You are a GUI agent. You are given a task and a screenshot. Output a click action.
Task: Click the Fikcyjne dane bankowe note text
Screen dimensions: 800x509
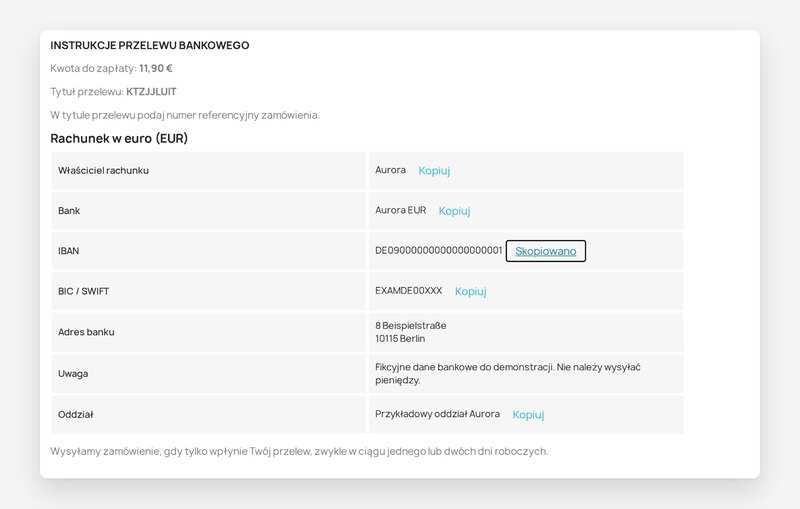pyautogui.click(x=508, y=374)
